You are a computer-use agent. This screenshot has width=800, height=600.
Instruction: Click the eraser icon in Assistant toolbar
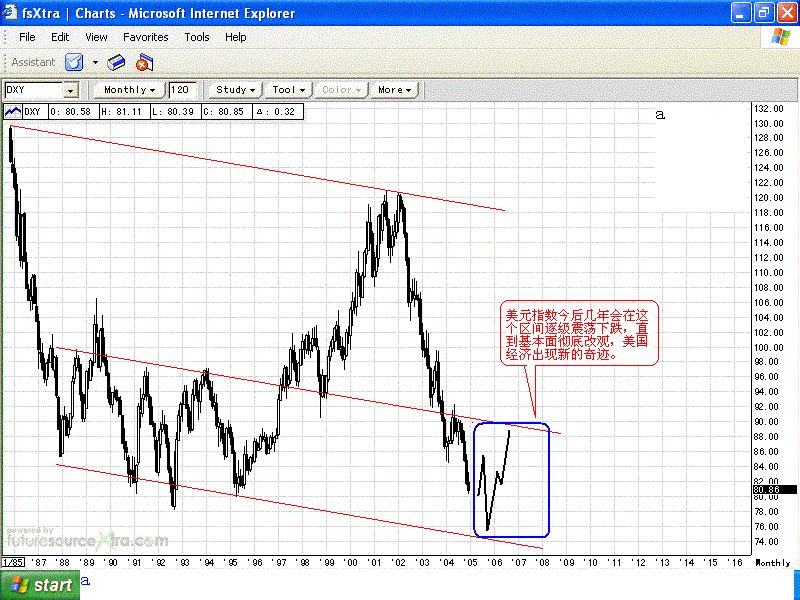[116, 62]
